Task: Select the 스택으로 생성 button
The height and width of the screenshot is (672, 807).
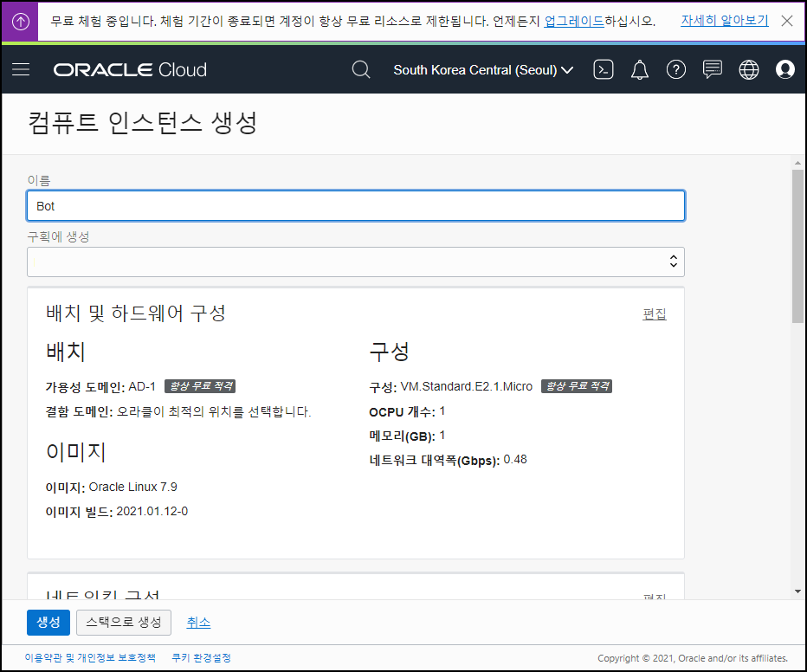Action: pos(123,622)
